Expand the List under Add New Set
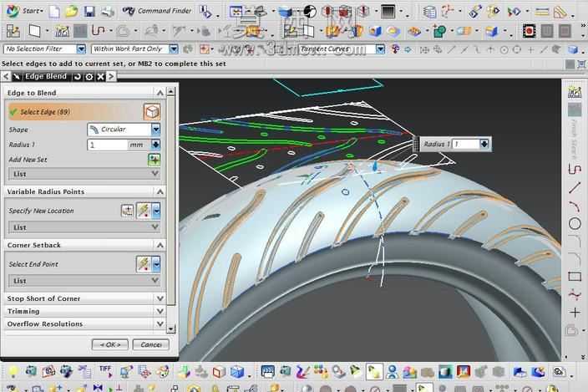This screenshot has height=392, width=588. [x=84, y=174]
